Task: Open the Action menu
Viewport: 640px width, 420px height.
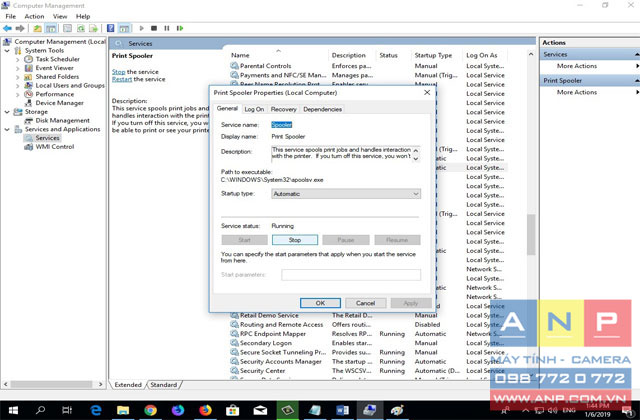Action: (x=34, y=16)
